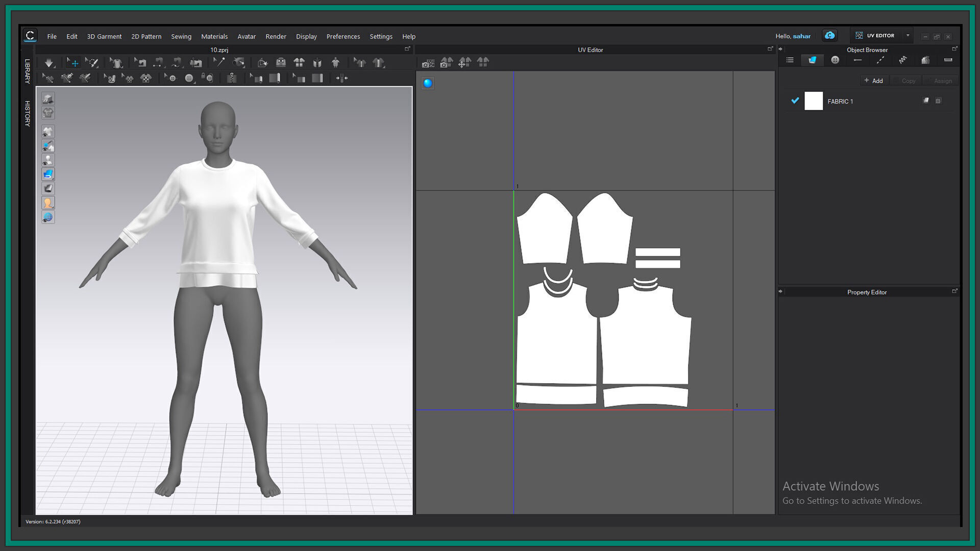Undock the Object Browser panel pop-out icon
The width and height of the screenshot is (980, 551).
[x=954, y=49]
